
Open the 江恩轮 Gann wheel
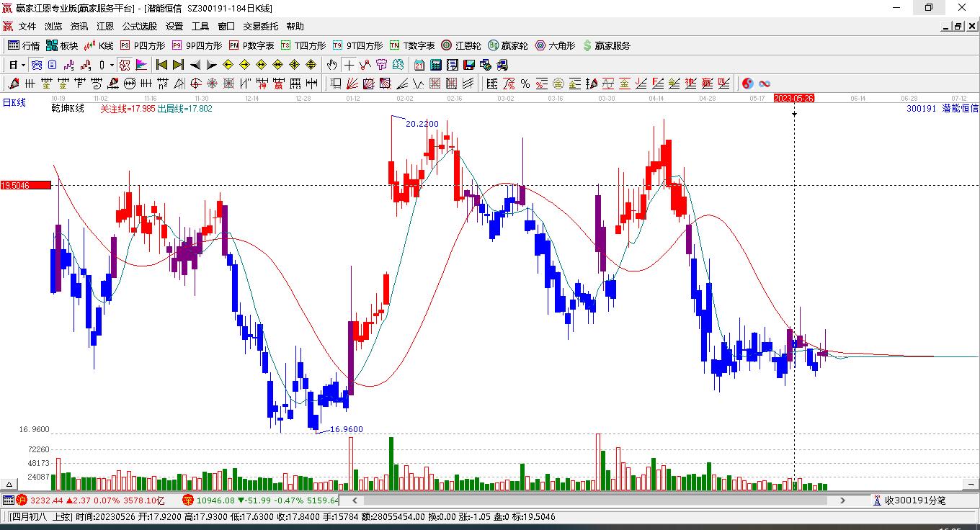click(461, 45)
